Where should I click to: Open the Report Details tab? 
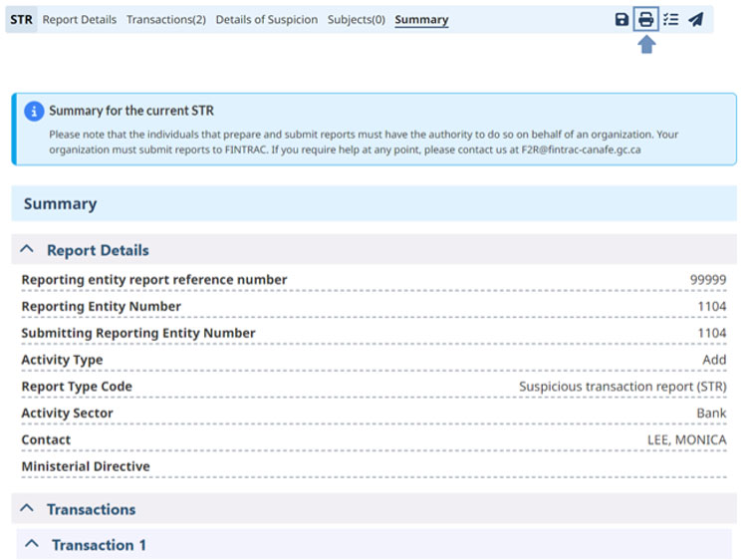[80, 20]
